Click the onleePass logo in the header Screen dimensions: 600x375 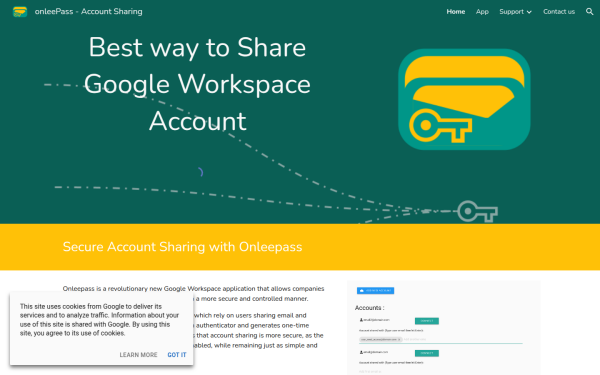pyautogui.click(x=20, y=12)
